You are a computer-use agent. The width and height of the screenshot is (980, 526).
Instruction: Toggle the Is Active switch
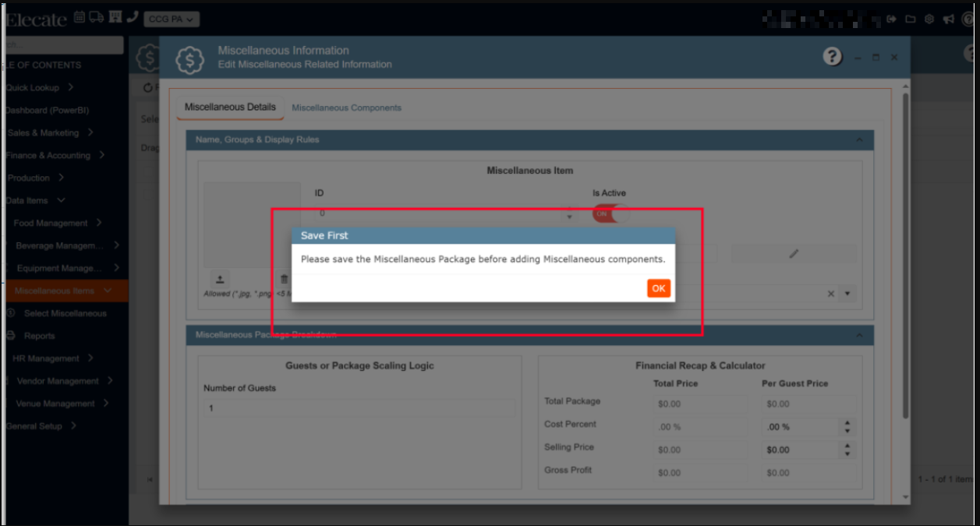point(610,214)
